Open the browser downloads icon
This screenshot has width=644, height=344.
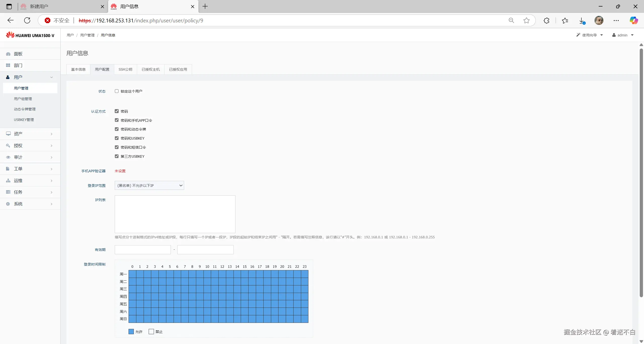pos(582,21)
